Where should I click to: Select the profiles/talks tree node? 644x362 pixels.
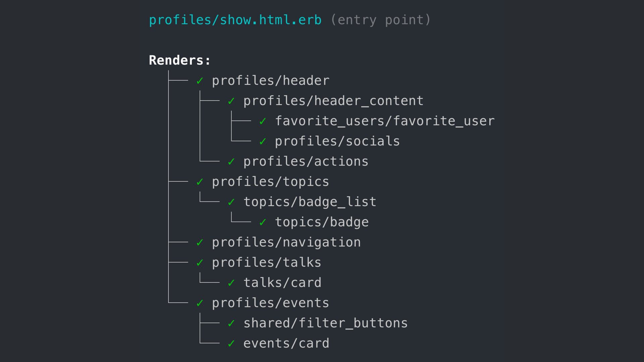[x=266, y=262]
